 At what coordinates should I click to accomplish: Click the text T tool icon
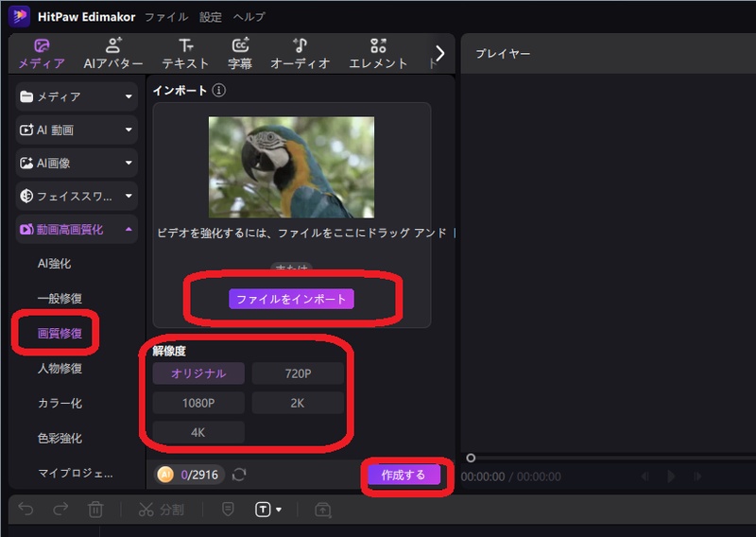[263, 510]
